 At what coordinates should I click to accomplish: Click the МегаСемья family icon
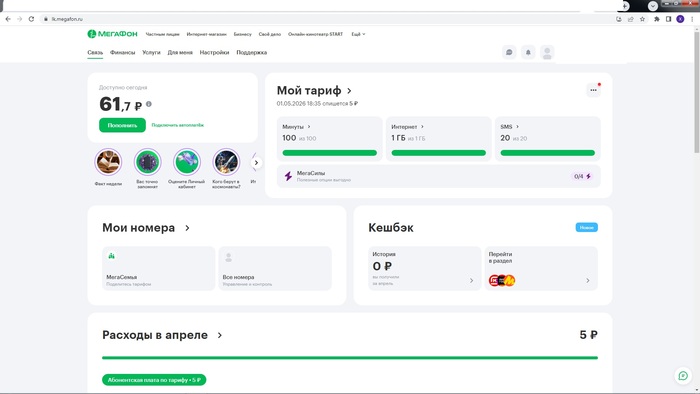112,256
